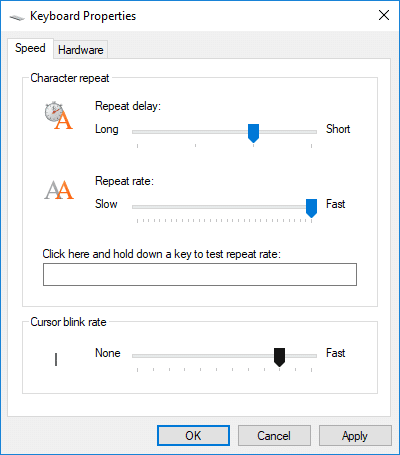This screenshot has height=455, width=400.
Task: Click the Cursor blink rate slider thumb
Action: pos(279,357)
